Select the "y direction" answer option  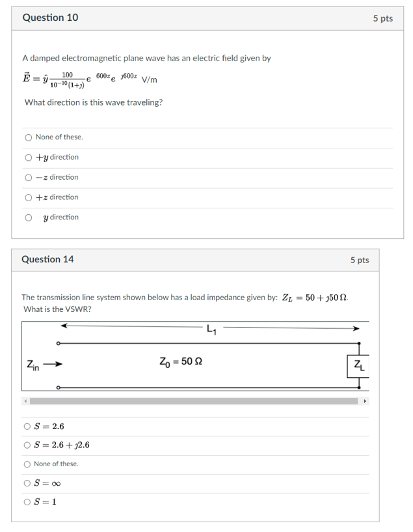[x=29, y=217]
